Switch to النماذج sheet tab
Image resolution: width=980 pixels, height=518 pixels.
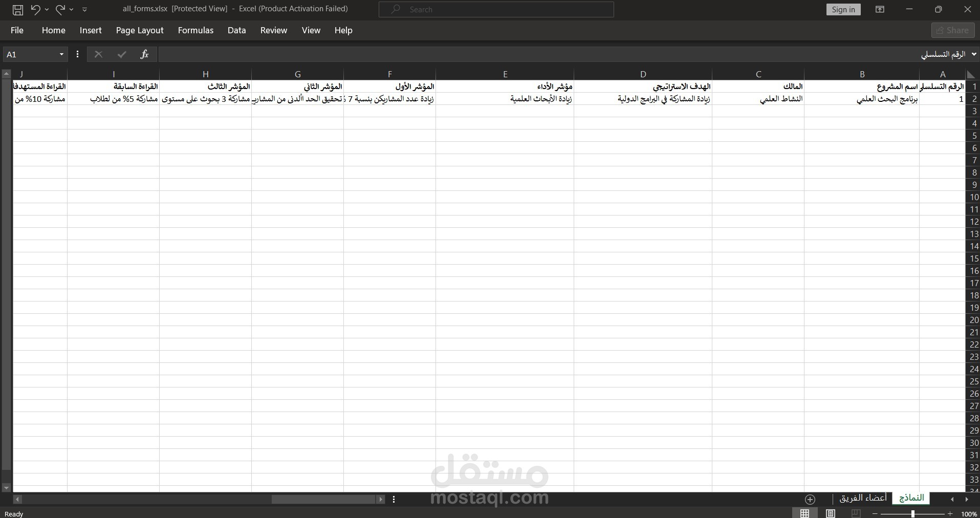[x=911, y=498]
